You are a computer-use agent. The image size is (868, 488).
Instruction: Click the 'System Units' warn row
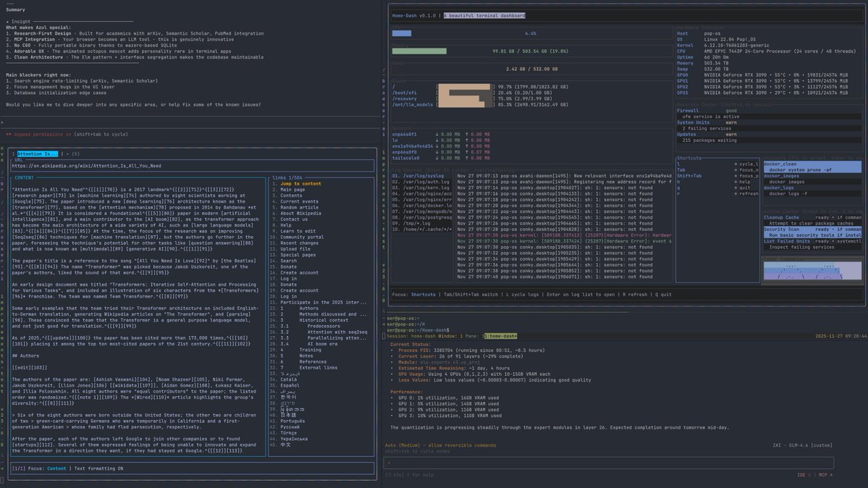coord(768,122)
